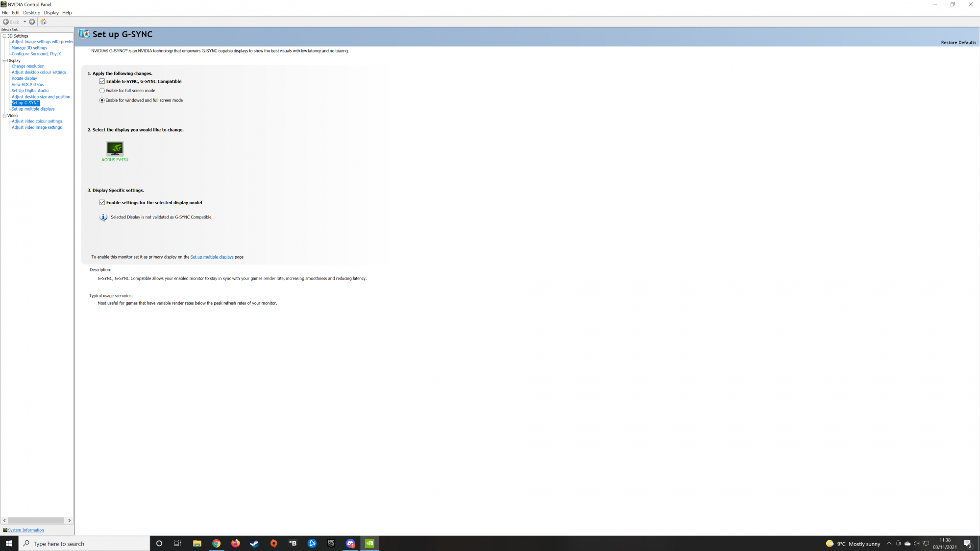This screenshot has width=980, height=551.
Task: Click the sidebar horizontal scrollbar right arrow
Action: pos(69,520)
